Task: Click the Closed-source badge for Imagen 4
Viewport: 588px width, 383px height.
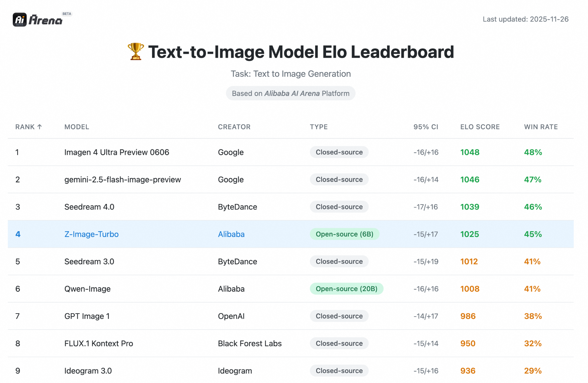Action: click(339, 152)
